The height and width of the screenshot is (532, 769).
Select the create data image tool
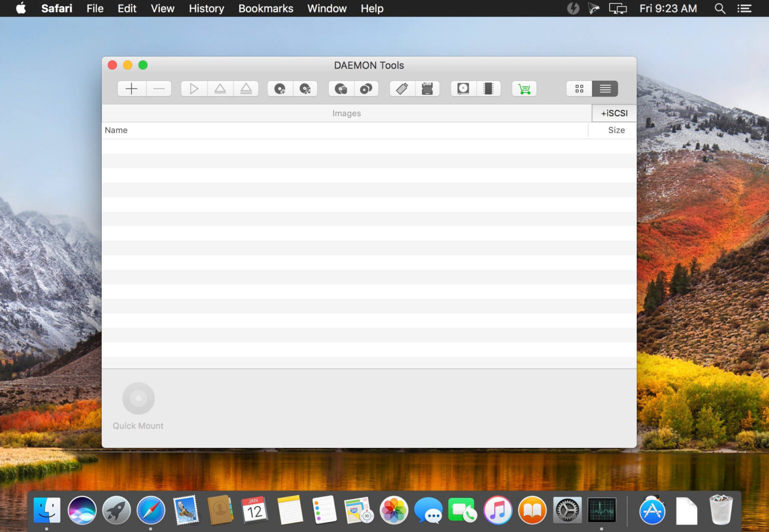click(280, 89)
